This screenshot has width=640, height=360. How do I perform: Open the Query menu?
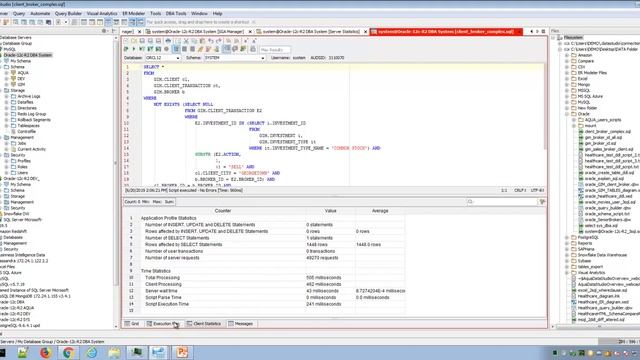click(19, 13)
